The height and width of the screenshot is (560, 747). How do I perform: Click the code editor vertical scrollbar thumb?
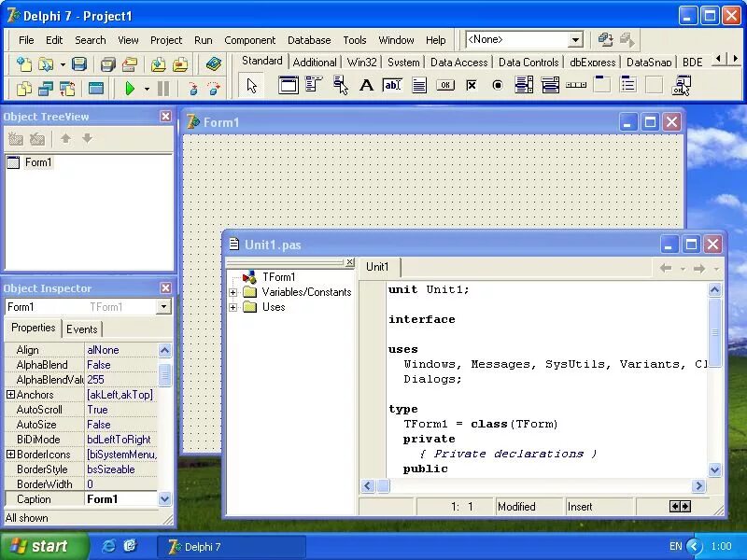pyautogui.click(x=714, y=332)
